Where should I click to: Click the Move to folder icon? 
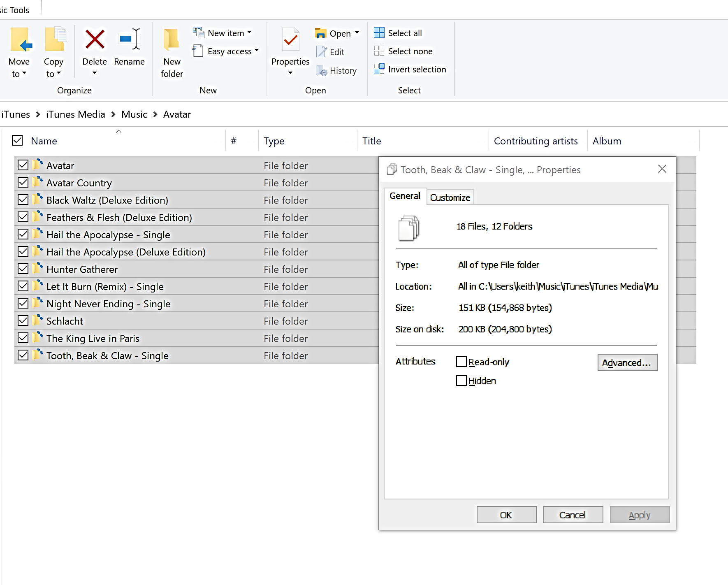click(x=21, y=39)
